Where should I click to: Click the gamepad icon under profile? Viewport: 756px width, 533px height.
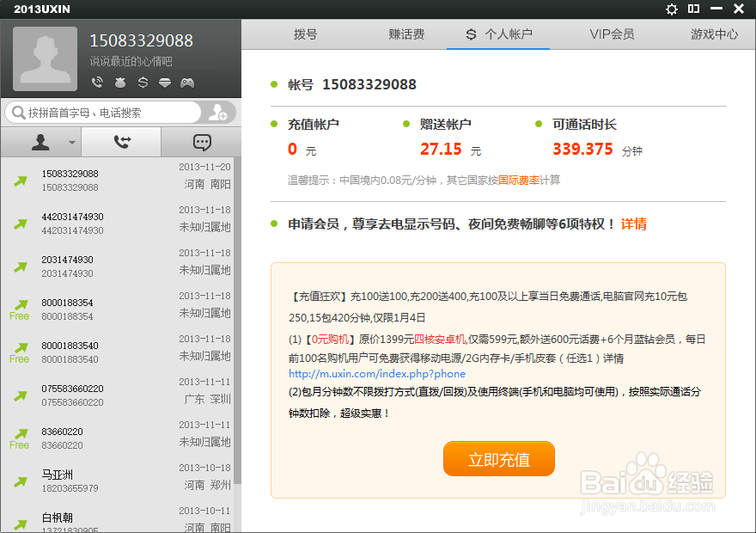187,83
